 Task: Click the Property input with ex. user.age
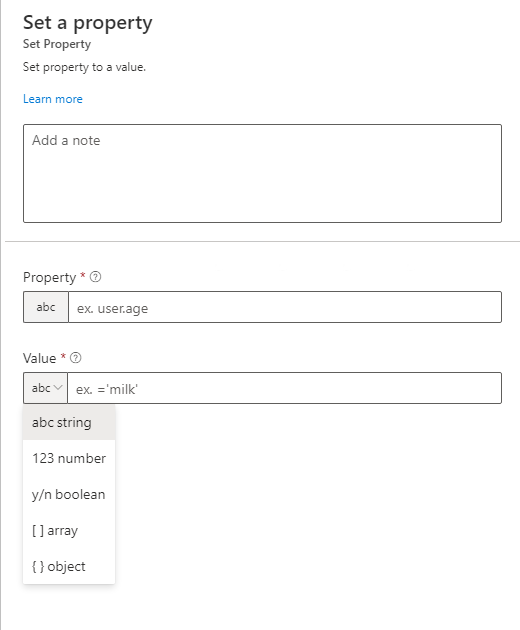pos(285,307)
